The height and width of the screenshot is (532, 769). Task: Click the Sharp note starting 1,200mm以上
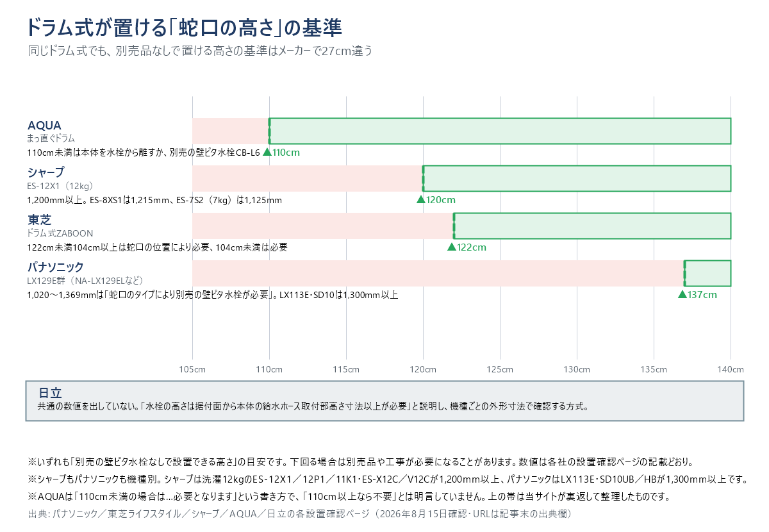click(x=154, y=200)
